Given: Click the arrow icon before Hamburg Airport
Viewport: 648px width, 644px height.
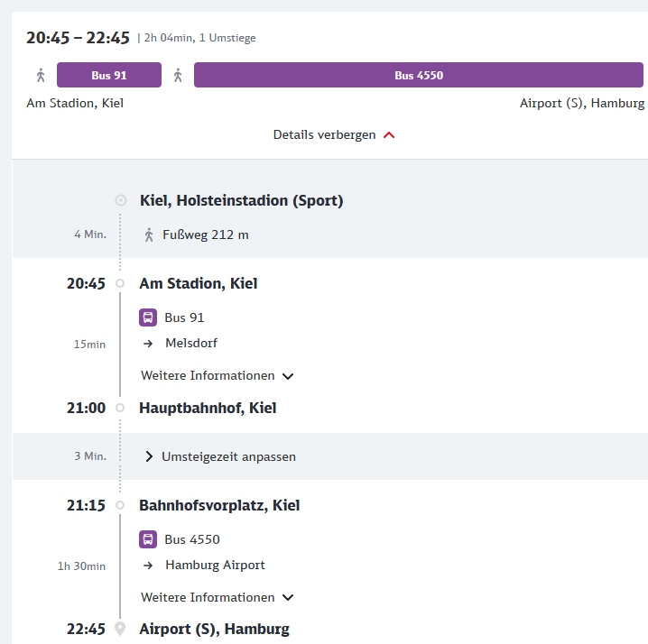Looking at the screenshot, I should point(148,566).
